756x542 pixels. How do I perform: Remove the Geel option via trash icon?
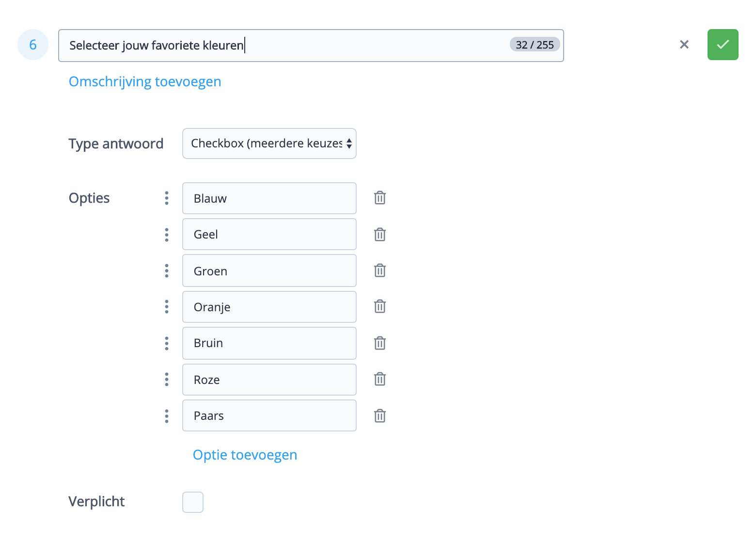[380, 235]
